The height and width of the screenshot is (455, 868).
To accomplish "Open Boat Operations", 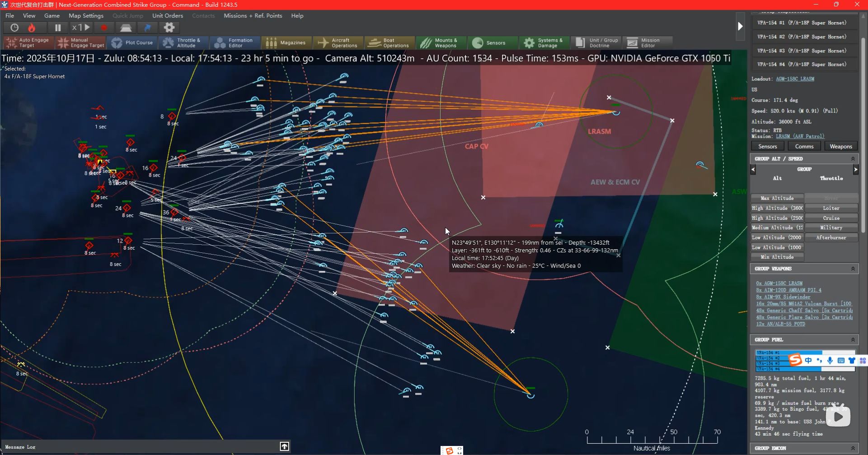I will (x=390, y=42).
